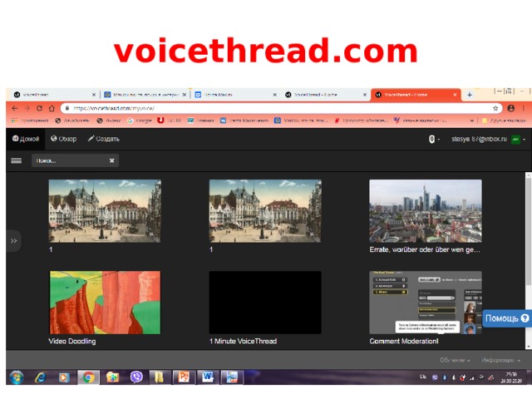Expand the Обучение footer dropdown
Viewport: 532px width, 399px height.
(455, 360)
